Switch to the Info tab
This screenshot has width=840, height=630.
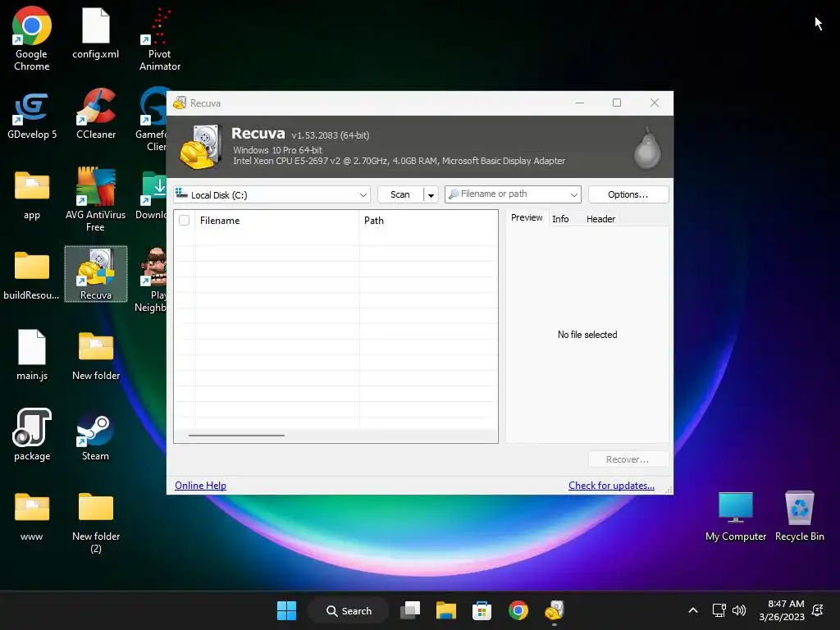click(x=560, y=218)
